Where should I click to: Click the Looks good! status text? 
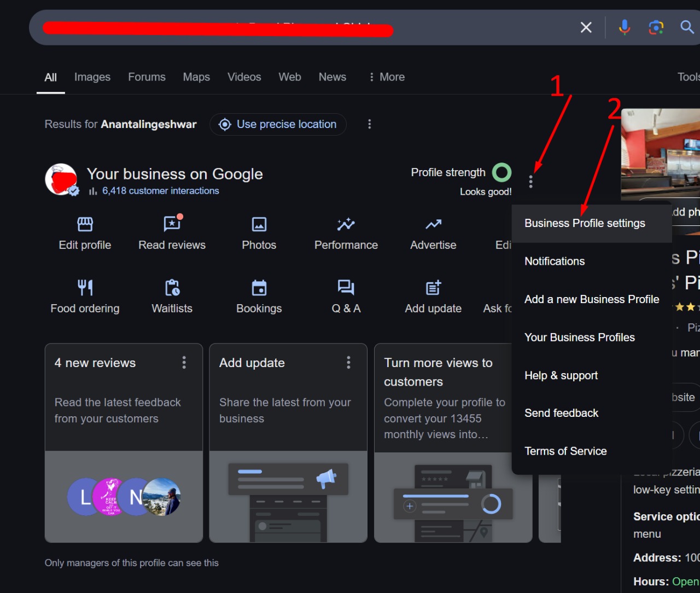(x=486, y=192)
